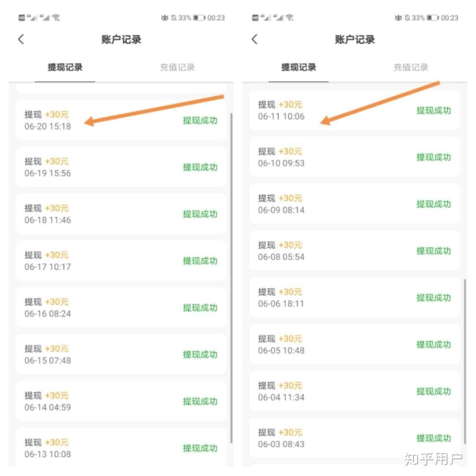Tap 提现成功 status for 06-19 15:56

pos(200,167)
